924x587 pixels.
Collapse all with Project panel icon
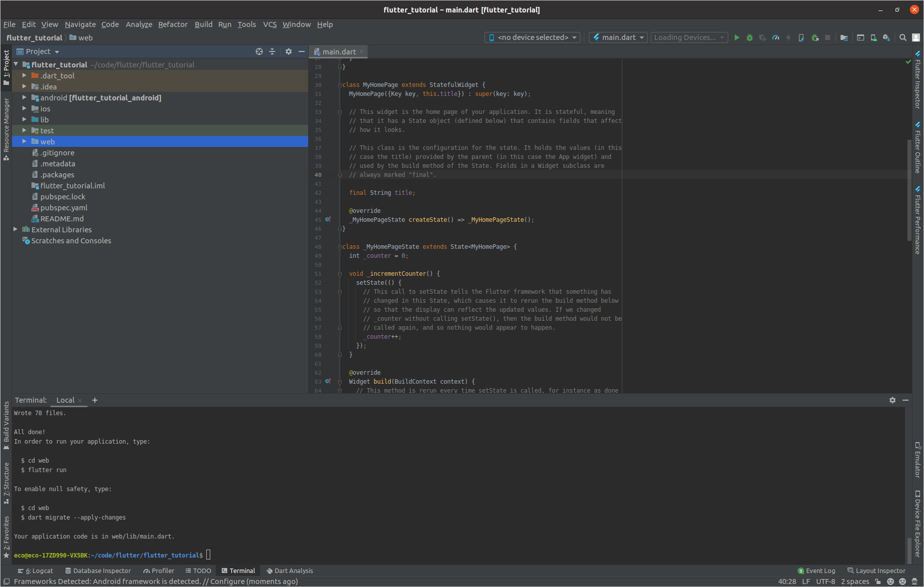(272, 51)
